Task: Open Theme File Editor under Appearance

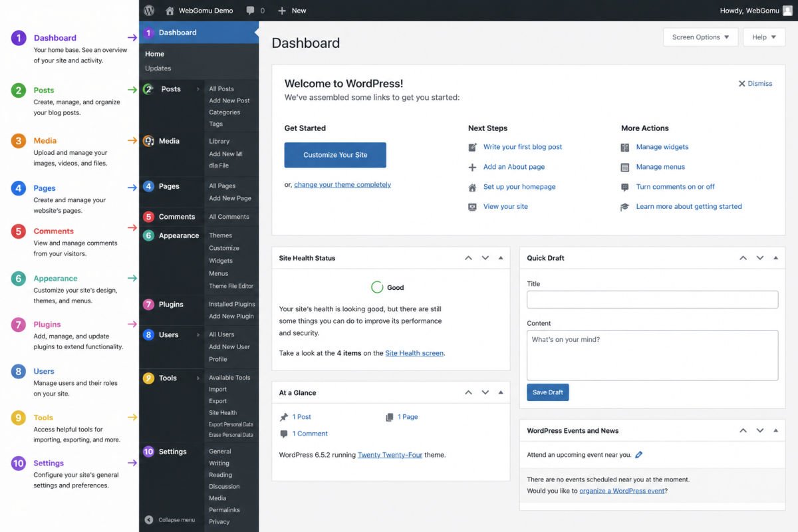Action: [231, 286]
